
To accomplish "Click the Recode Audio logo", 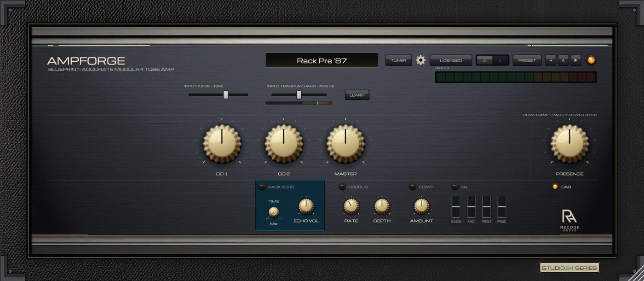I will pyautogui.click(x=569, y=220).
